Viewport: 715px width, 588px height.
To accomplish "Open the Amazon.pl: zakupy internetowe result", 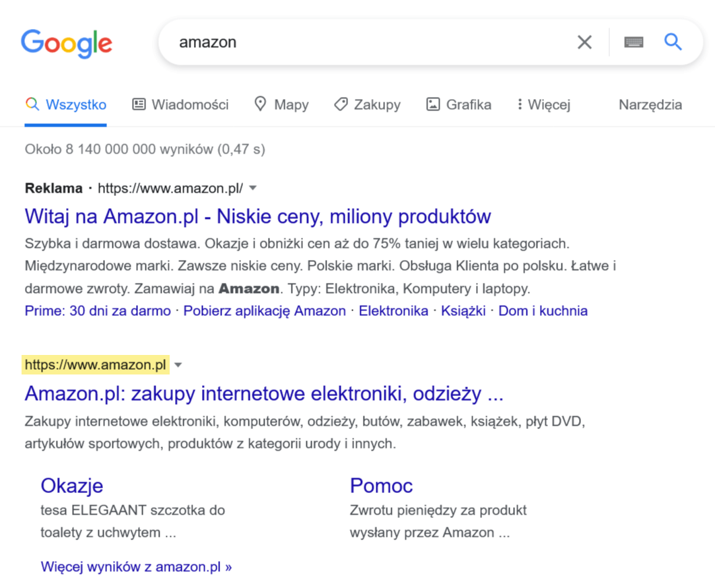I will (264, 393).
